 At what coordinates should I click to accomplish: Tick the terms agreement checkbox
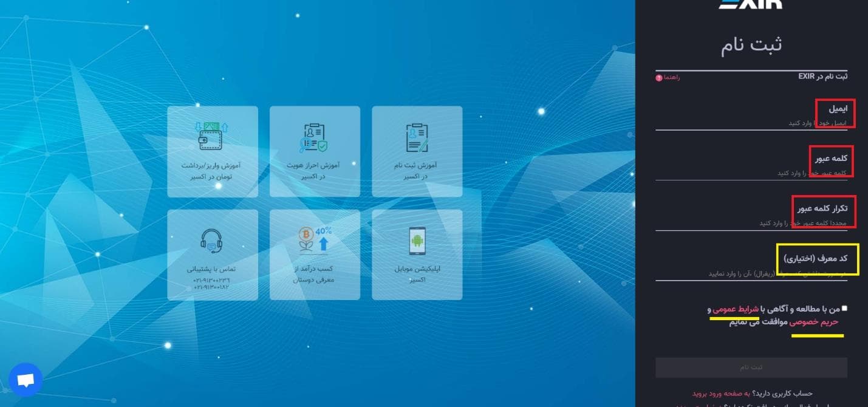tap(844, 309)
